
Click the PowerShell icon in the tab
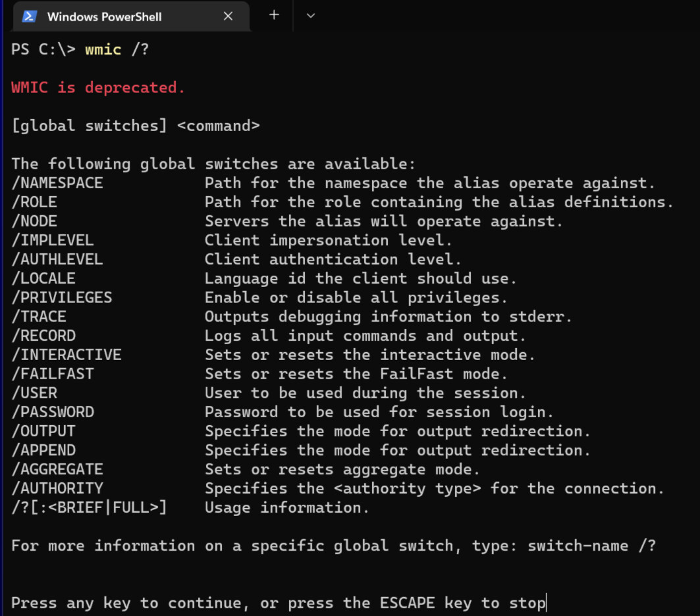(30, 16)
